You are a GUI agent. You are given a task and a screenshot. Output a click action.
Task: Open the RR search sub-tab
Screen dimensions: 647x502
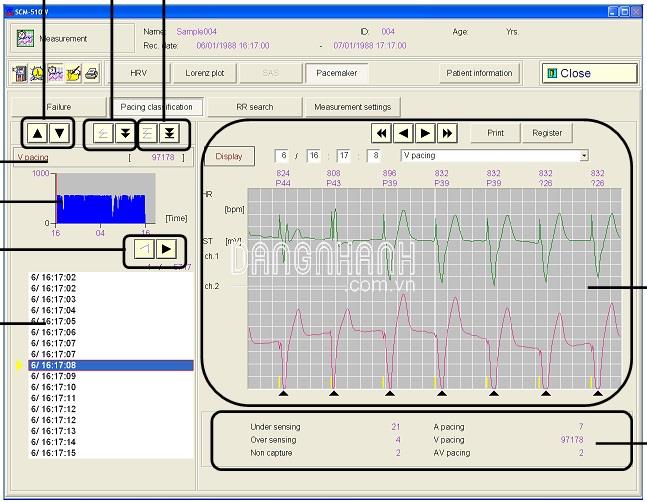255,107
